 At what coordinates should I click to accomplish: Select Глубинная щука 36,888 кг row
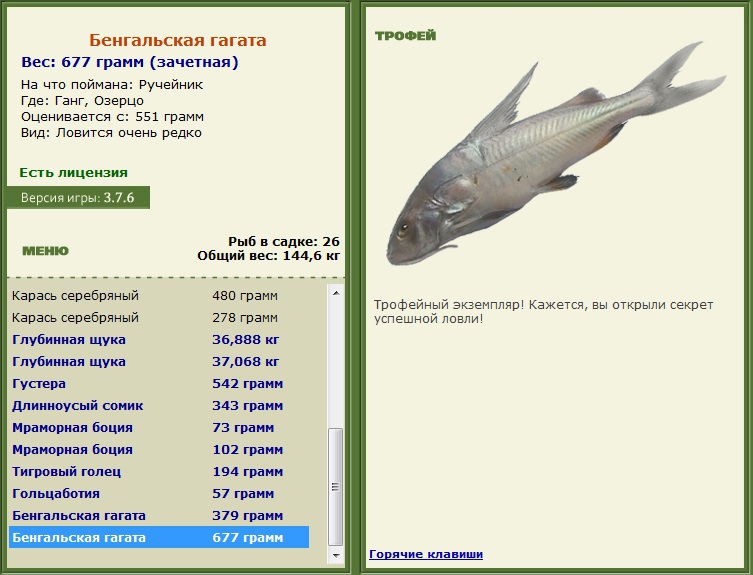[x=158, y=340]
